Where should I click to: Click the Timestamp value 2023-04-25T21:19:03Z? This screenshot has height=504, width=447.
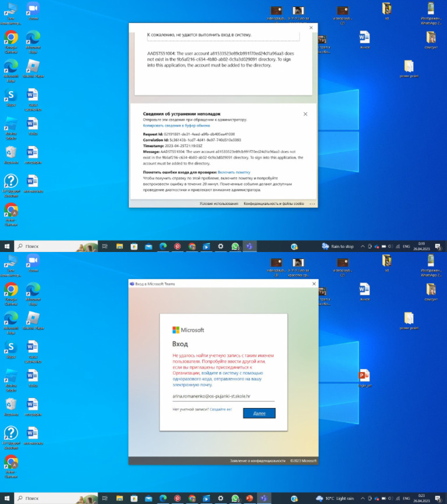[183, 146]
